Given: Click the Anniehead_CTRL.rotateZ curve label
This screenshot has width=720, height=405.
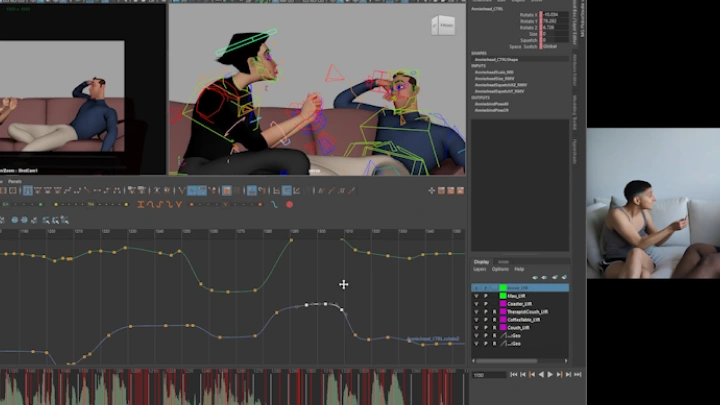Looking at the screenshot, I should click(x=433, y=339).
